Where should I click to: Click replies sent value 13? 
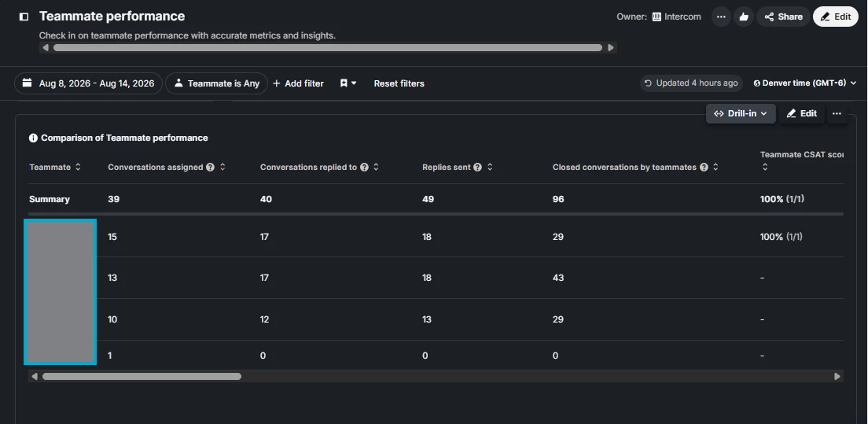click(427, 319)
